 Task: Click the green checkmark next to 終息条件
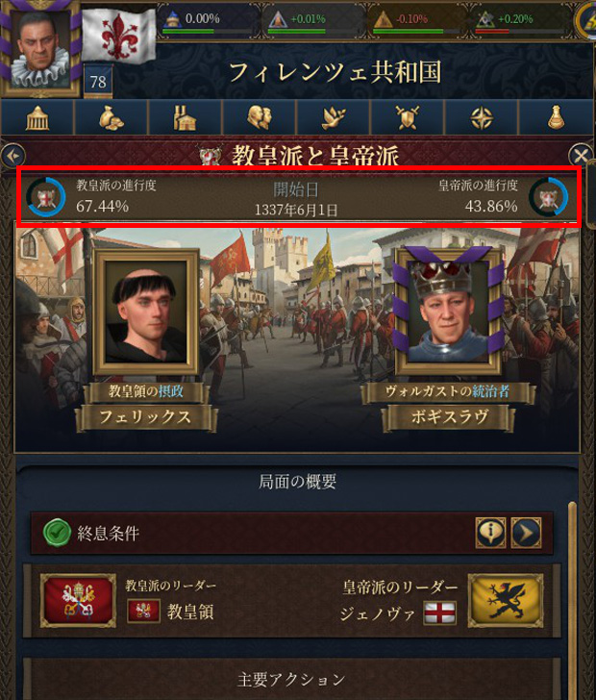57,532
